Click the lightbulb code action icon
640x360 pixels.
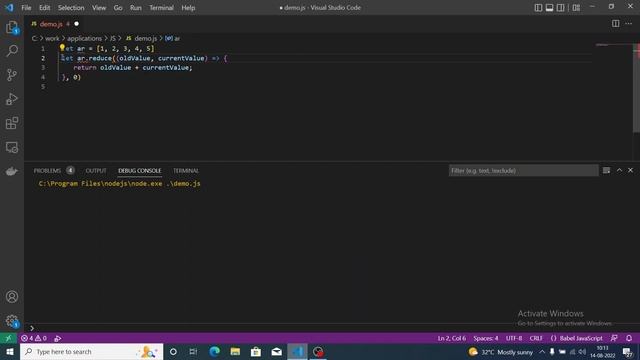[x=62, y=48]
